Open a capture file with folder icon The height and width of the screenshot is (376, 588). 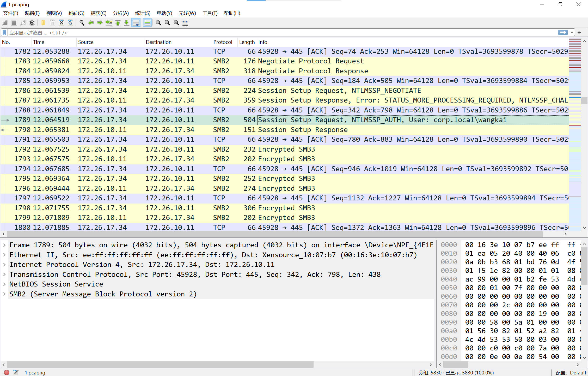43,23
